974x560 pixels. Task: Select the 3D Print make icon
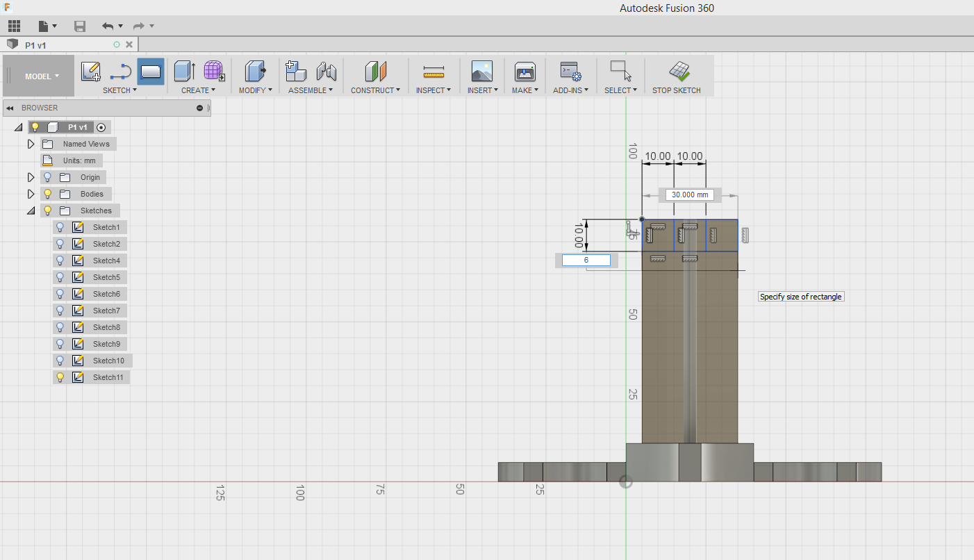point(525,71)
